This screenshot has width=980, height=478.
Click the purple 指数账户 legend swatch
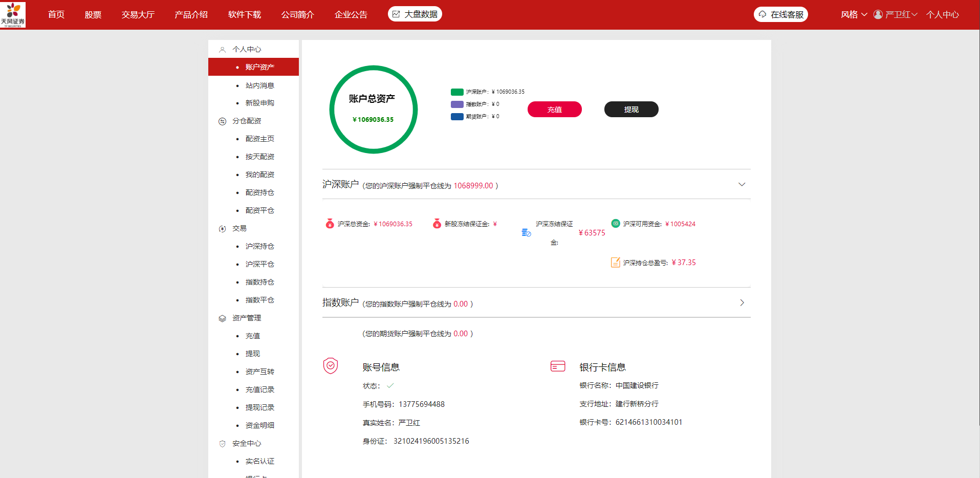pyautogui.click(x=456, y=104)
